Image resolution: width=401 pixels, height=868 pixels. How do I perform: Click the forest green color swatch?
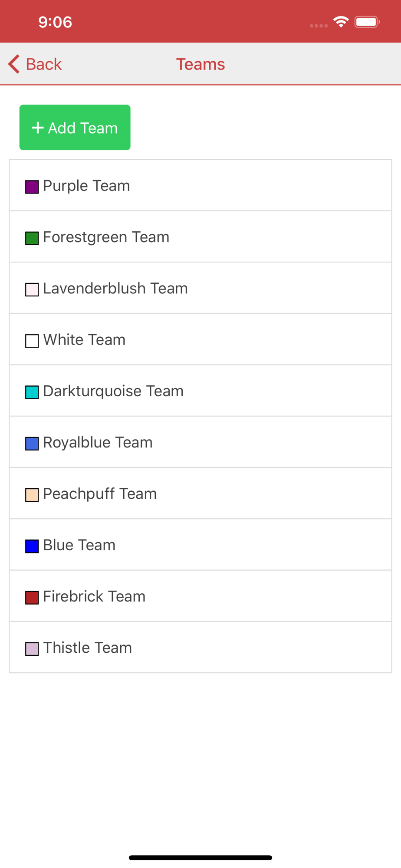coord(32,238)
